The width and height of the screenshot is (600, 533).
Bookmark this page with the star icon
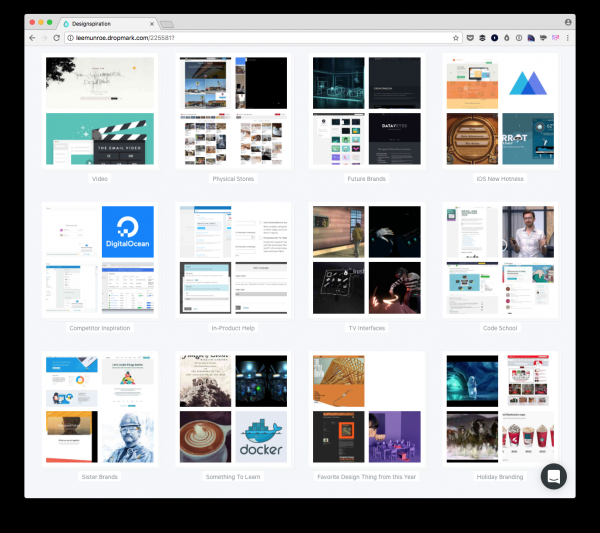pyautogui.click(x=456, y=37)
